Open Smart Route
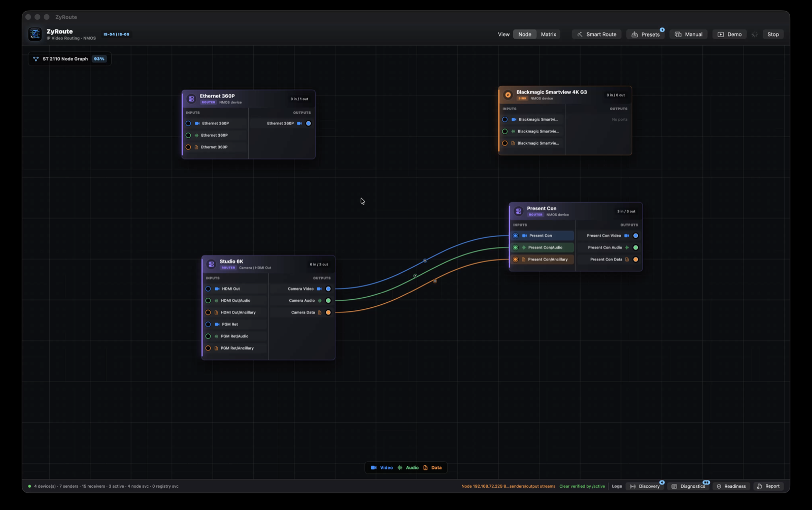This screenshot has height=510, width=812. coord(597,35)
